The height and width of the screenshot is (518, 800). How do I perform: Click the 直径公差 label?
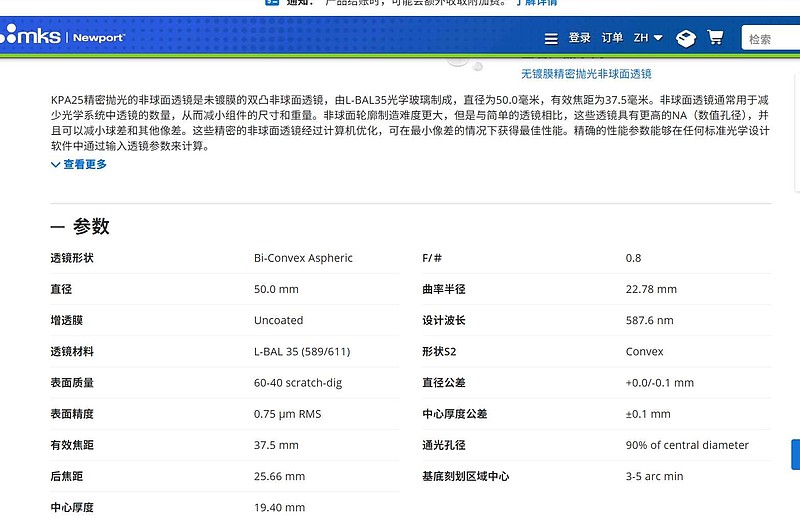(444, 383)
